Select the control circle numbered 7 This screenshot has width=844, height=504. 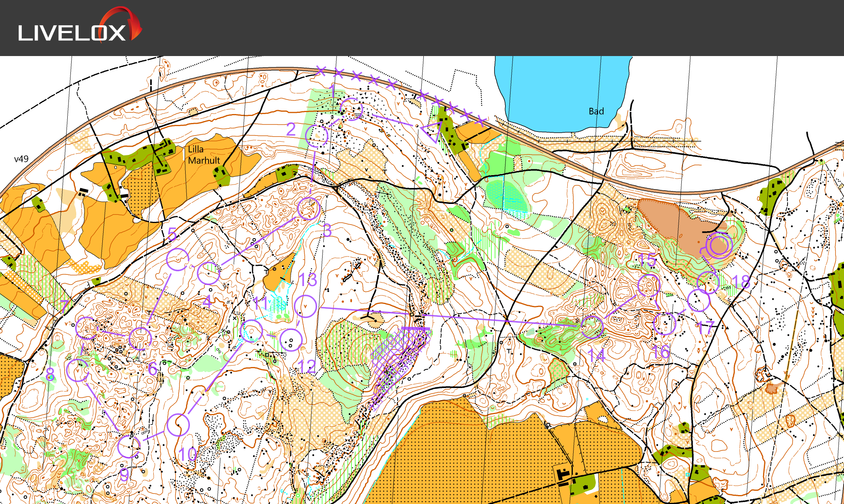pyautogui.click(x=87, y=328)
